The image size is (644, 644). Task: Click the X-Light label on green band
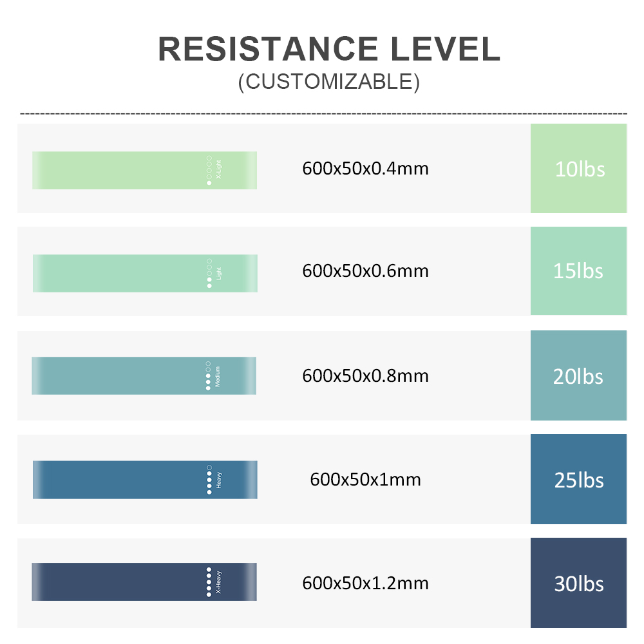pyautogui.click(x=218, y=169)
